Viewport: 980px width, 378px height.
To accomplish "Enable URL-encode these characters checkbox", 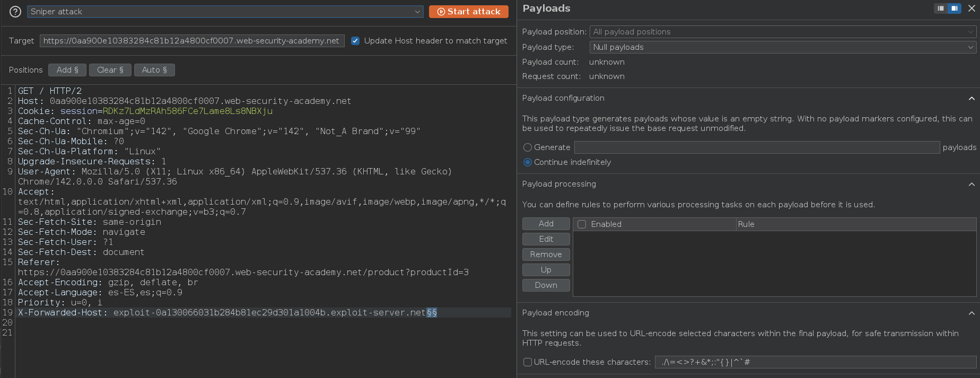I will point(528,362).
